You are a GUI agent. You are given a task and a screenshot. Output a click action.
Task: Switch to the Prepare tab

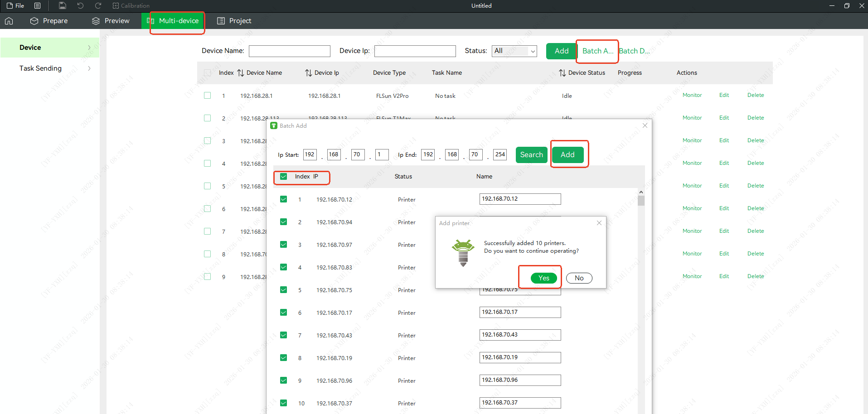[49, 21]
